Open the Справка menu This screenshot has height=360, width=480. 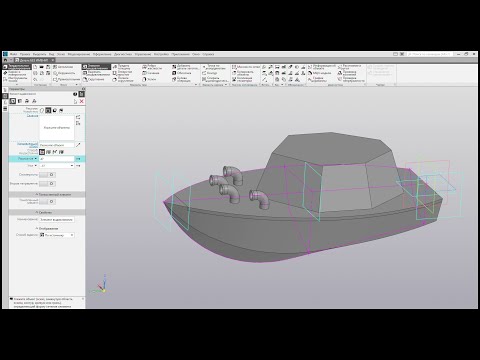208,54
